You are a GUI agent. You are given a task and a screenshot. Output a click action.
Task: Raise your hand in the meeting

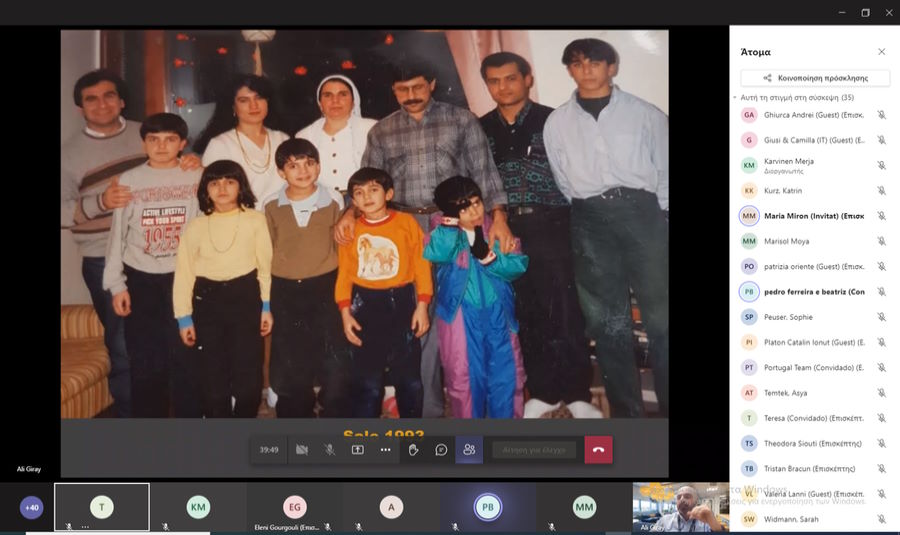tap(413, 450)
